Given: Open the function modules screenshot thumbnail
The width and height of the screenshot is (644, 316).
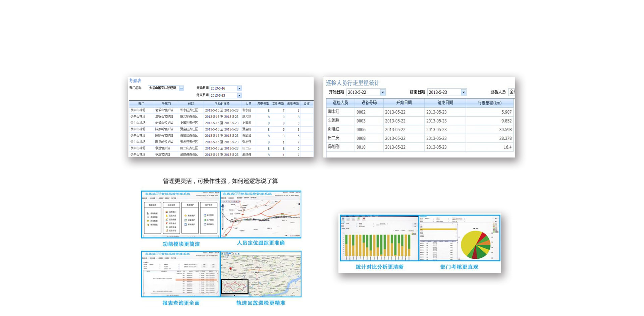Looking at the screenshot, I should click(x=181, y=214).
